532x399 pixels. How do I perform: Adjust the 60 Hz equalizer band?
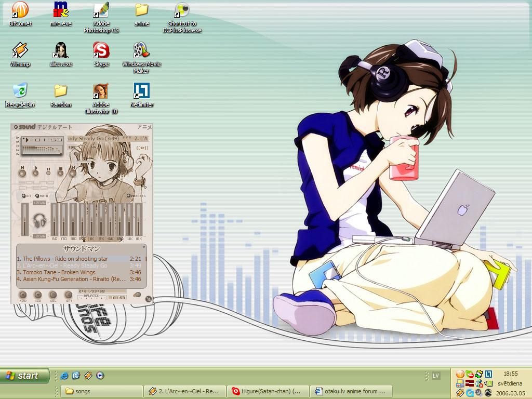[54, 219]
